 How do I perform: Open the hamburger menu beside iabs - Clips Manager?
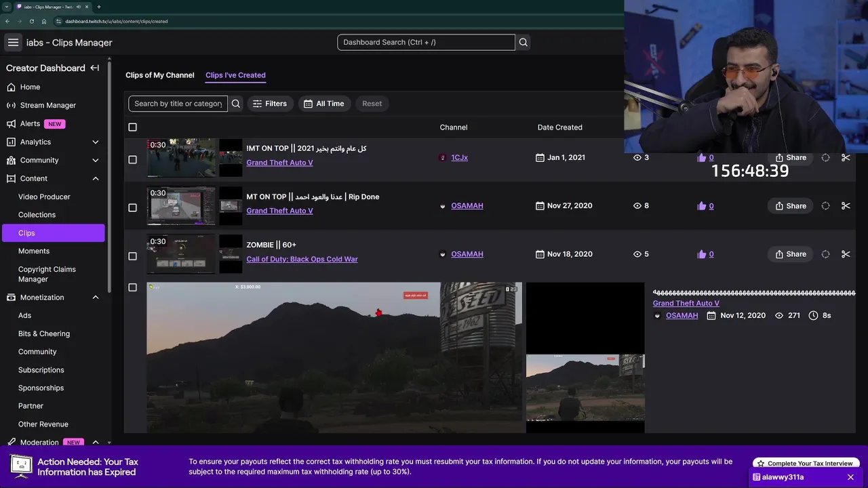point(13,42)
